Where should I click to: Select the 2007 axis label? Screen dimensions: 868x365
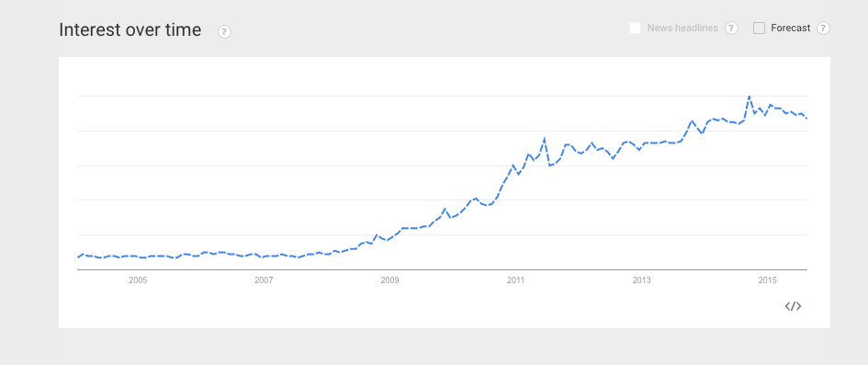coord(264,280)
